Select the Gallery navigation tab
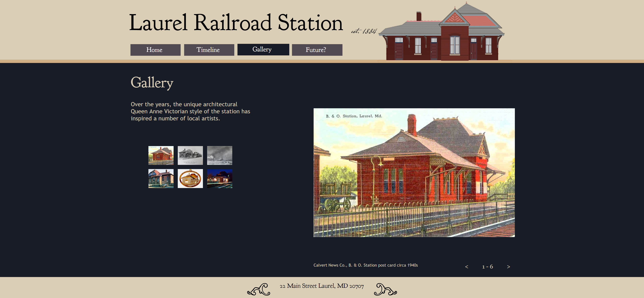 (x=263, y=50)
